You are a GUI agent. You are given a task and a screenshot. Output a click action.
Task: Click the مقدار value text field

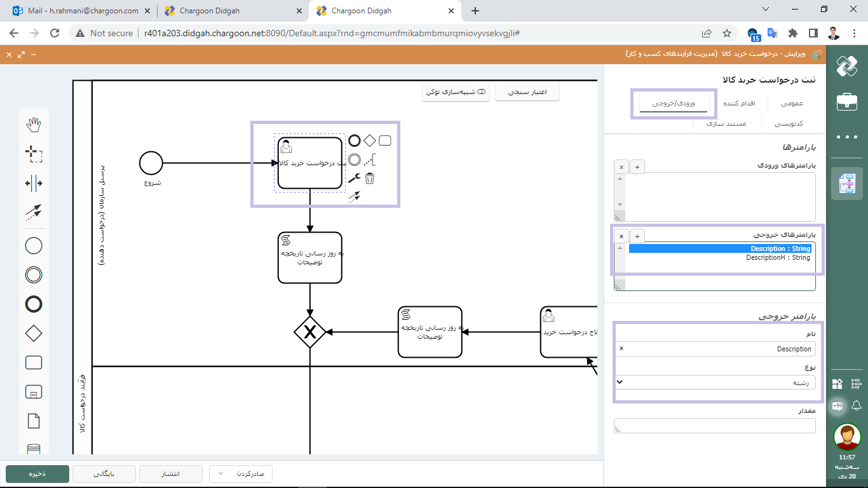point(715,426)
